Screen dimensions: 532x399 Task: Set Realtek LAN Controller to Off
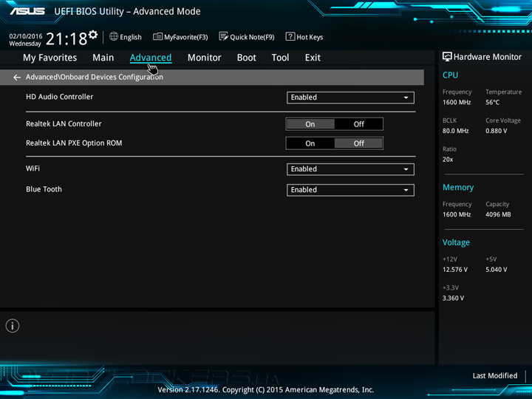358,124
